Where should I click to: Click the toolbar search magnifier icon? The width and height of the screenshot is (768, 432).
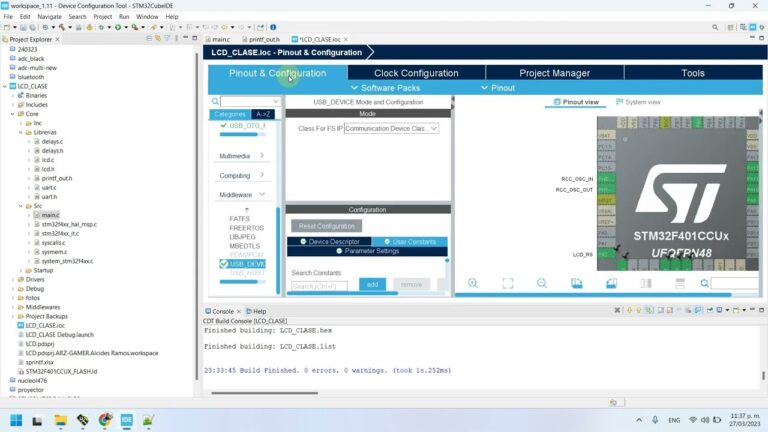click(x=715, y=27)
